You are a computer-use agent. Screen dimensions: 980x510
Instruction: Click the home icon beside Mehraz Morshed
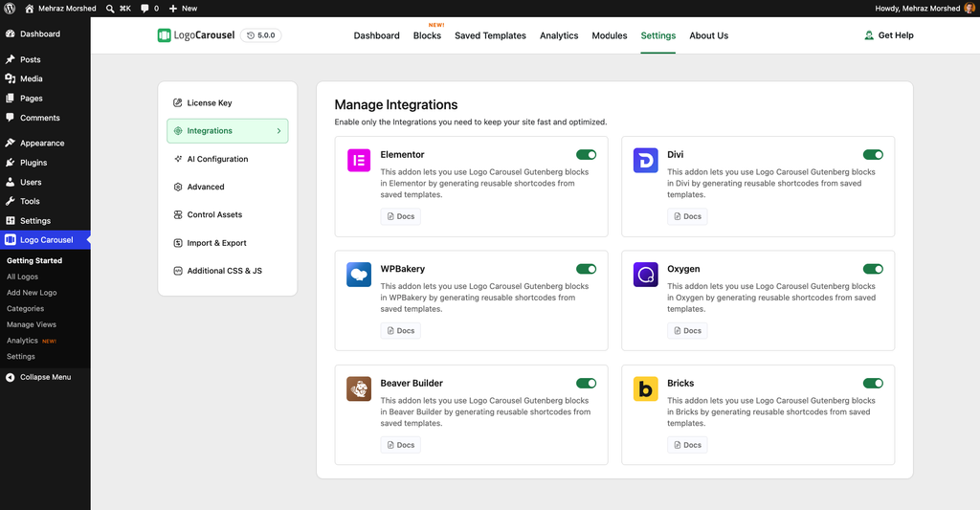pos(30,8)
